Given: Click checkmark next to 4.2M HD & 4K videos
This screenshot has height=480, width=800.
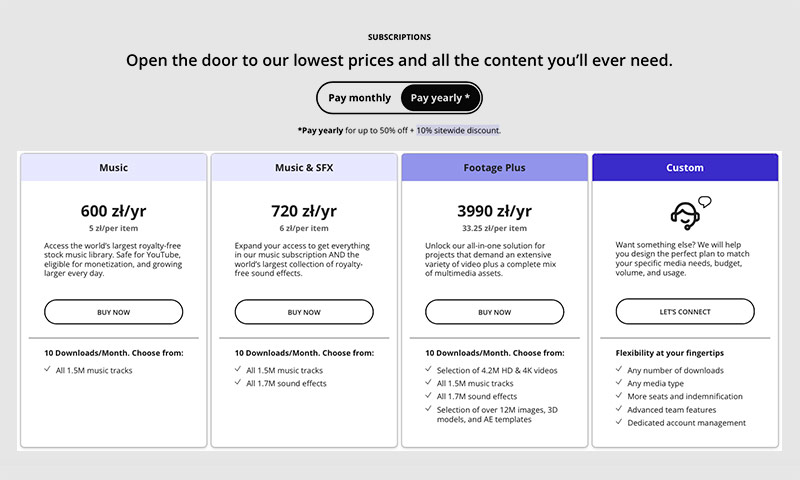Looking at the screenshot, I should [x=429, y=370].
